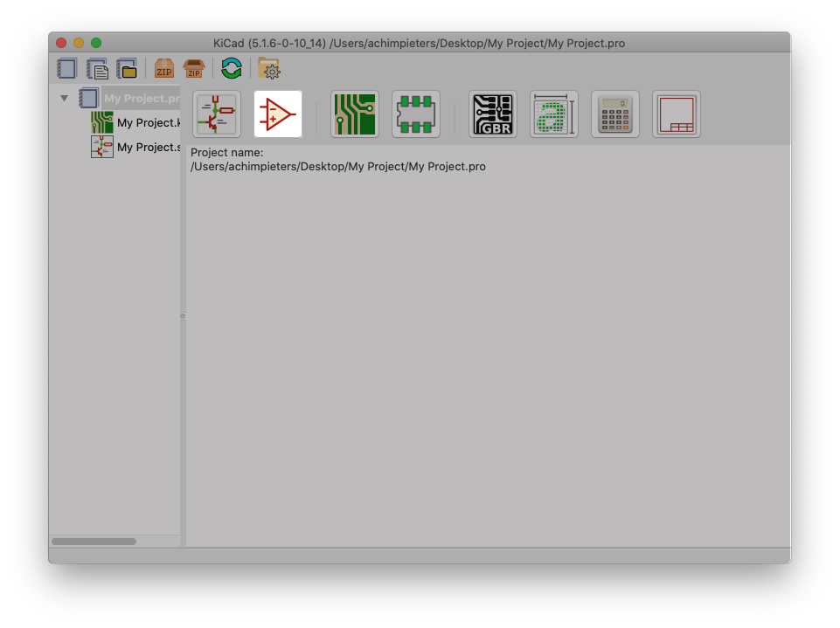Open the PCB Calculator
The width and height of the screenshot is (840, 628).
pos(615,114)
